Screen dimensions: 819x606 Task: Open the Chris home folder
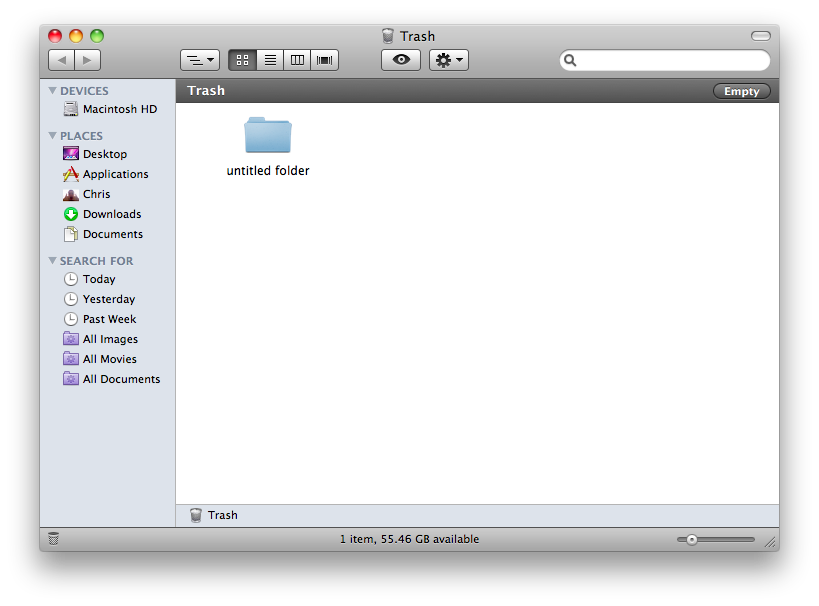click(x=108, y=194)
